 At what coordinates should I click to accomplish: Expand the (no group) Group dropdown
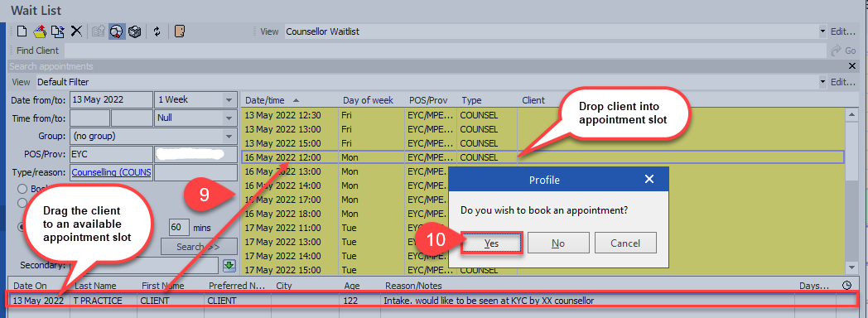229,136
